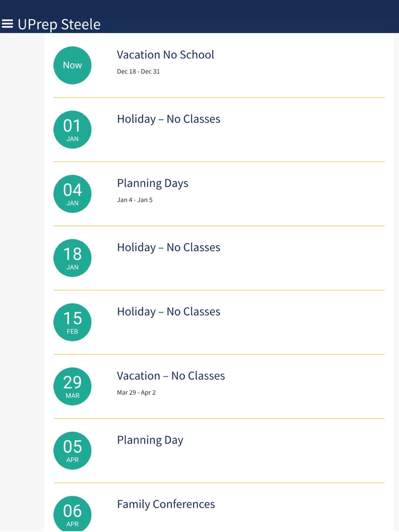Open the January 1 Holiday – No Classes event
399x532 pixels.
click(168, 119)
